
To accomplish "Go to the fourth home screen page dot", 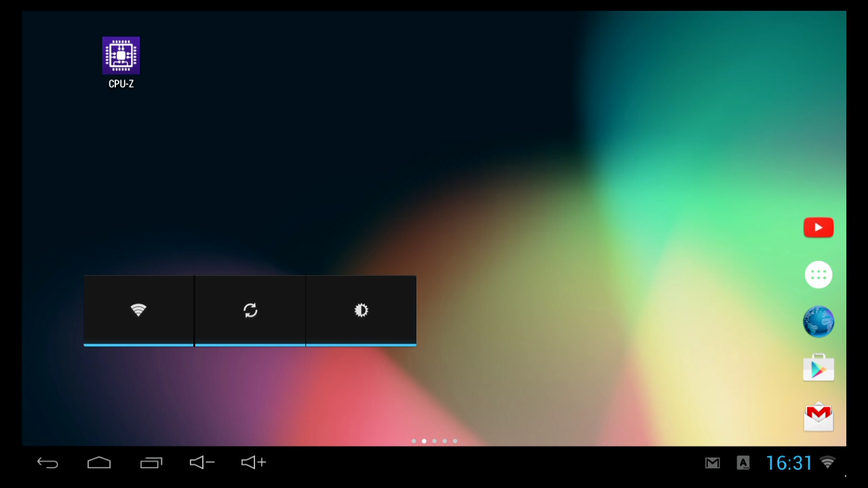I will coord(444,441).
